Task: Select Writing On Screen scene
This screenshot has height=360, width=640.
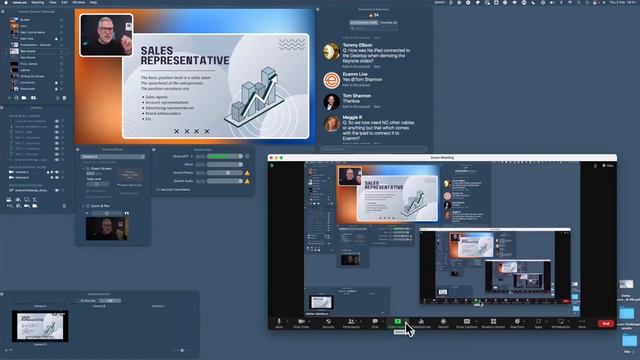Action: (32, 76)
